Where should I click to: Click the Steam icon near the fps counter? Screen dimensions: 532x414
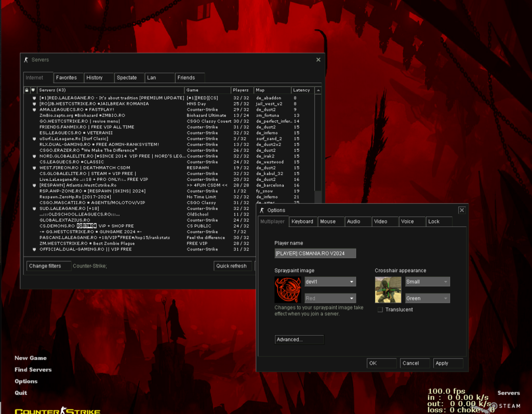492,406
